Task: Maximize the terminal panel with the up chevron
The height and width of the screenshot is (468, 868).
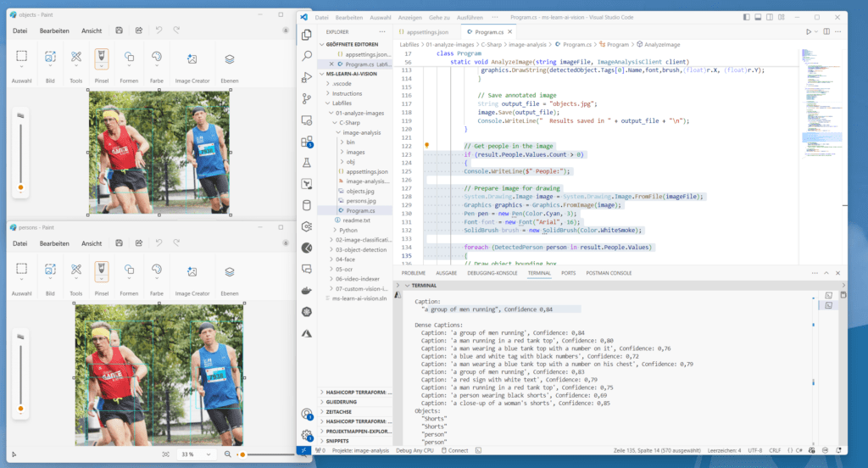Action: pos(826,273)
